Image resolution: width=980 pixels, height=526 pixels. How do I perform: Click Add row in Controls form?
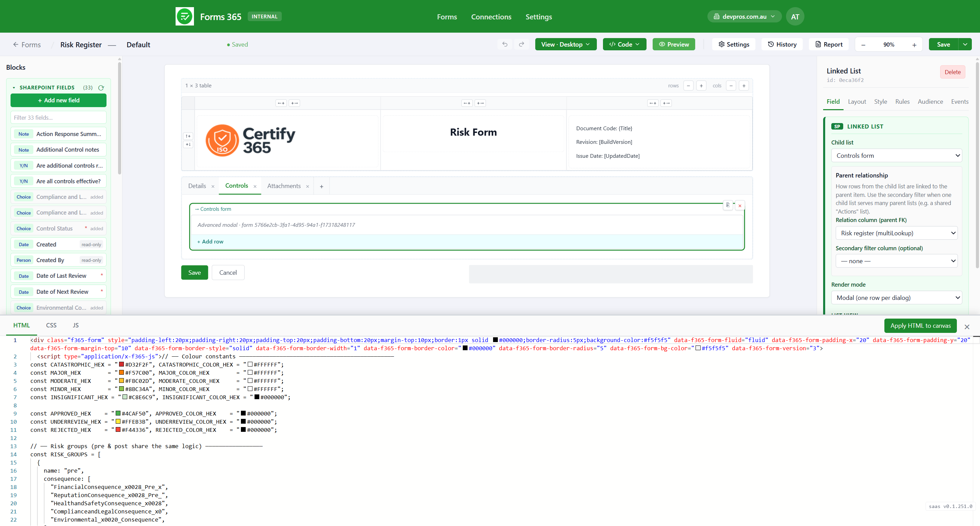pyautogui.click(x=210, y=242)
